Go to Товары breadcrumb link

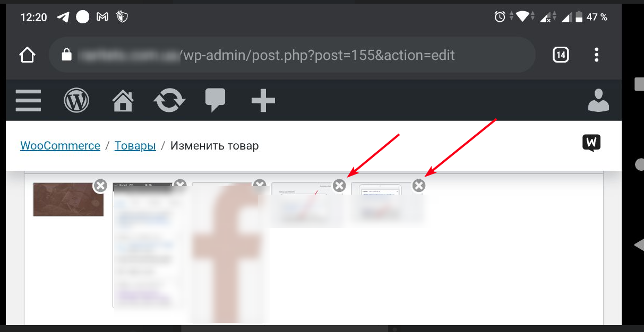(135, 145)
